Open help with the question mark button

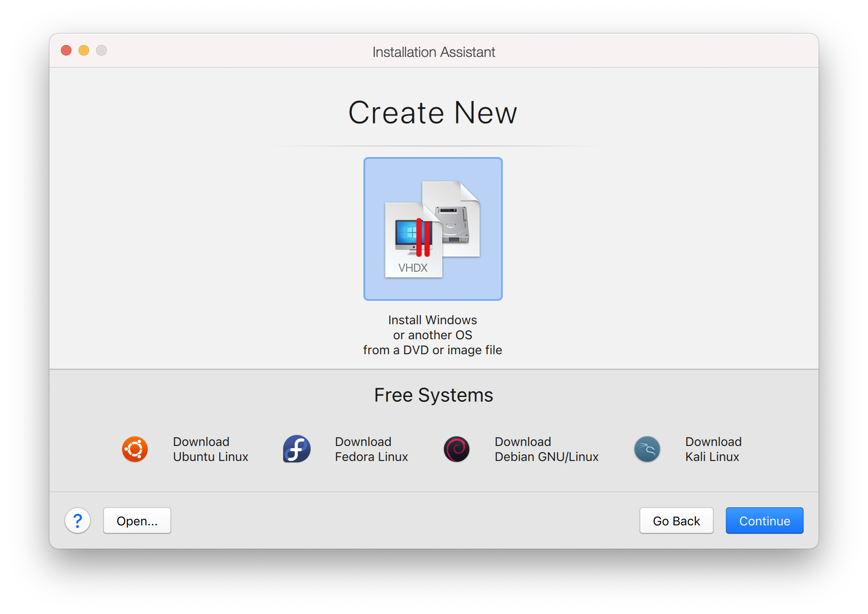78,520
